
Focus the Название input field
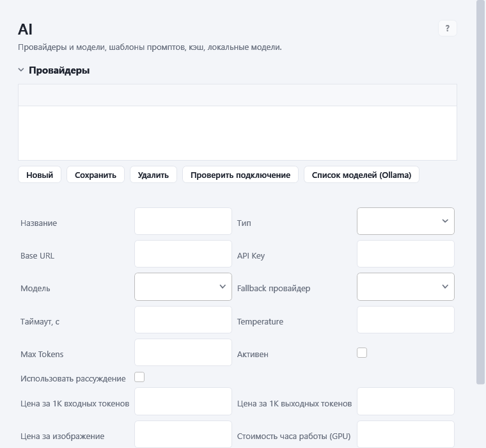[x=183, y=221]
